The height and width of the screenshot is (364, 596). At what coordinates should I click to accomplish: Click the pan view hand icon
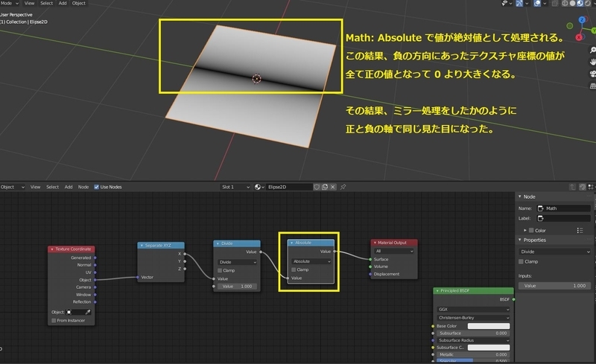pyautogui.click(x=592, y=62)
